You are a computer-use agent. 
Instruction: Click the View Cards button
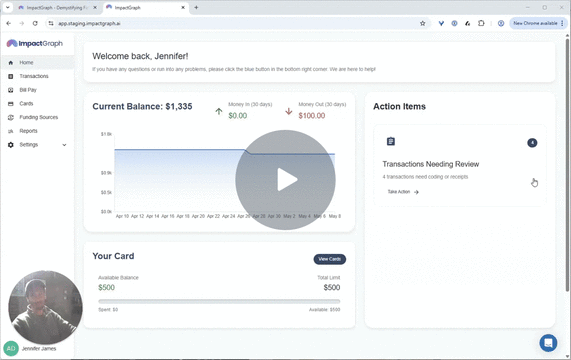pyautogui.click(x=330, y=259)
